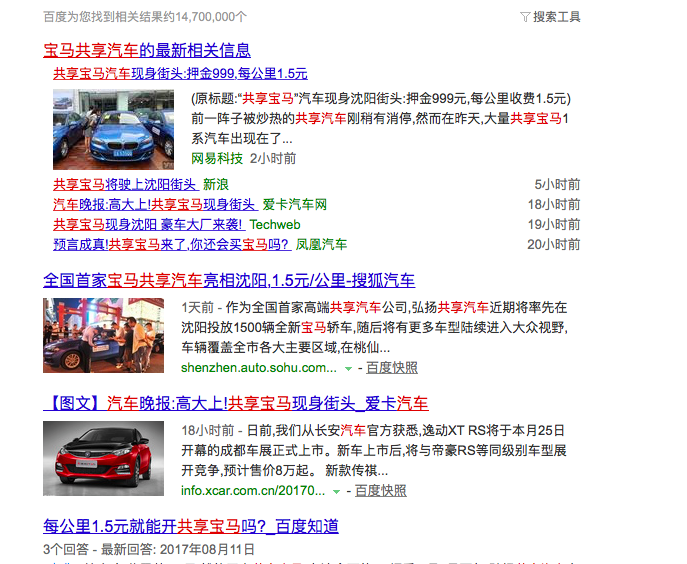687x564 pixels.
Task: Open 百度快照 for the xcar result
Action: [x=380, y=491]
